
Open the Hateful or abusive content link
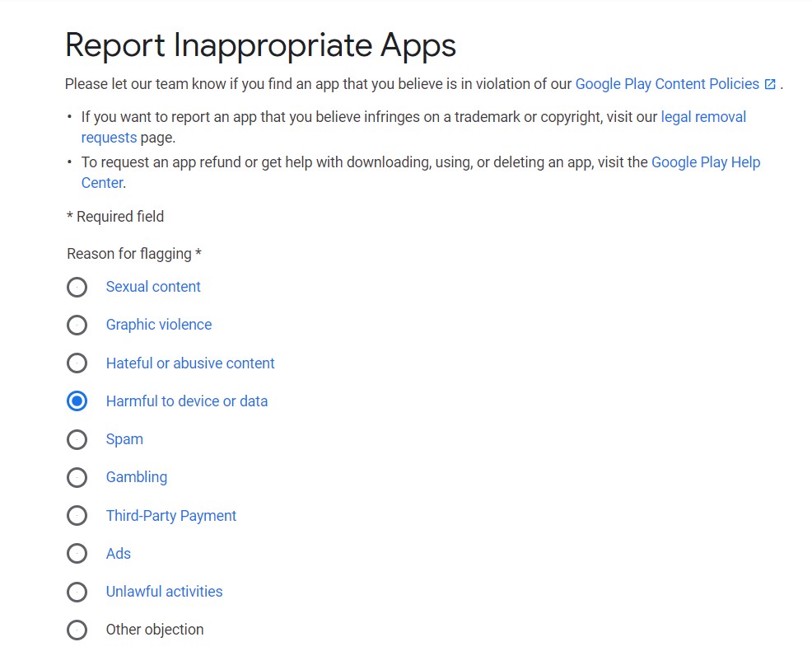coord(190,363)
